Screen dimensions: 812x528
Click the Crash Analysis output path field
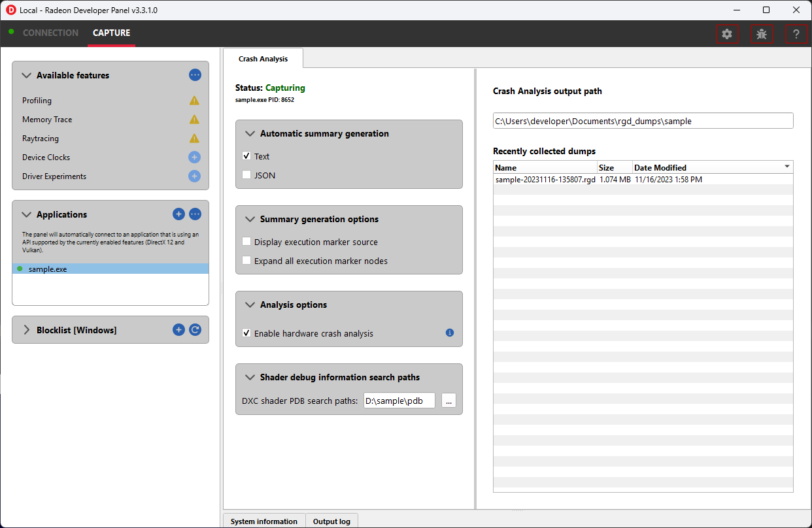[643, 121]
